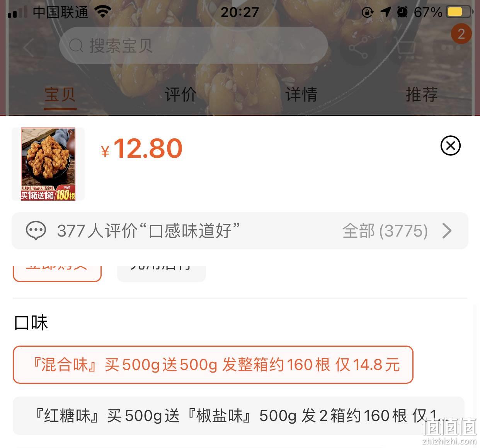Switch to the 评价 tab
Image resolution: width=480 pixels, height=448 pixels.
(180, 95)
